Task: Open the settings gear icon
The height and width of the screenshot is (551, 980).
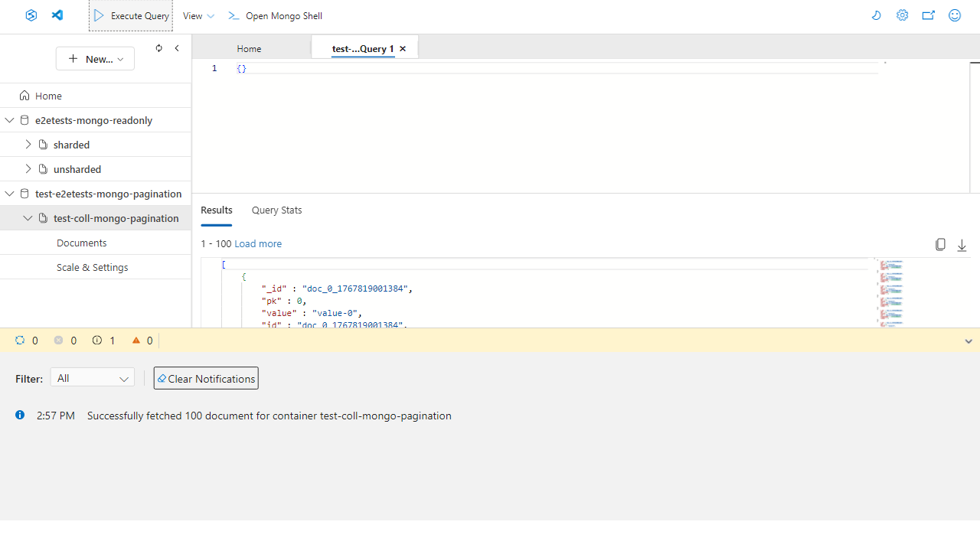Action: 903,15
